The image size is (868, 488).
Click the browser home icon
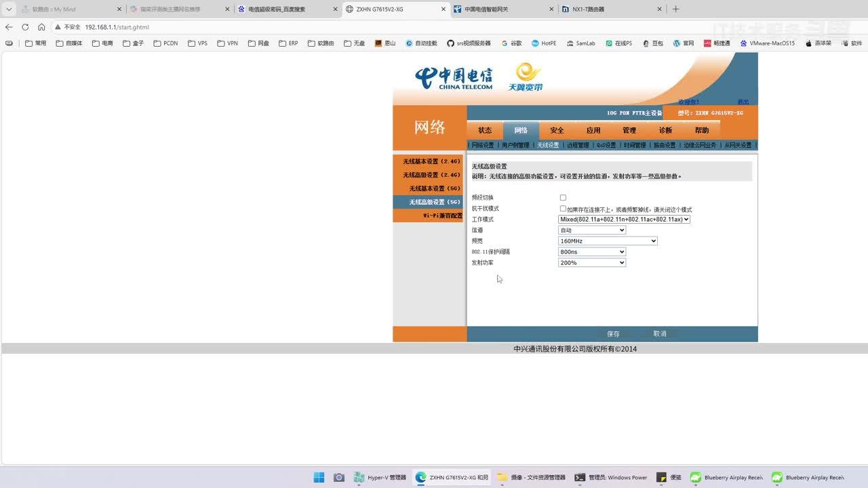point(41,27)
